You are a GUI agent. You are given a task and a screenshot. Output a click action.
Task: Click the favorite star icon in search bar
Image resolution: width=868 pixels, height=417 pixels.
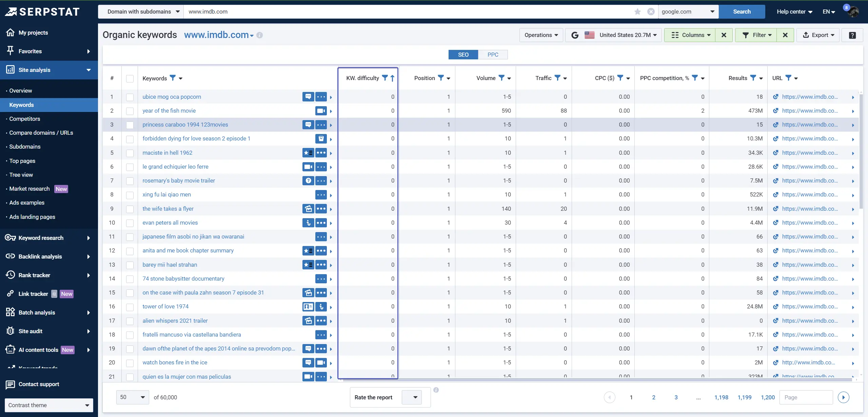tap(637, 12)
